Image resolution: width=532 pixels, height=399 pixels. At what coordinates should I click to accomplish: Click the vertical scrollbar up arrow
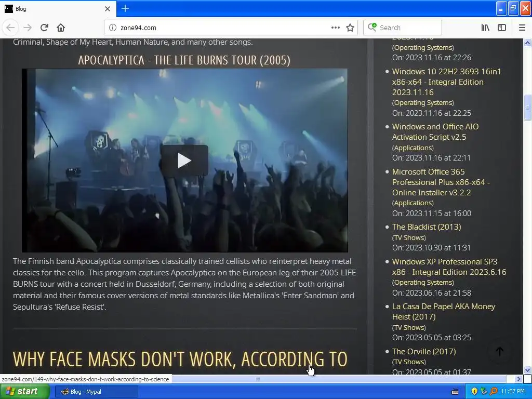click(528, 43)
